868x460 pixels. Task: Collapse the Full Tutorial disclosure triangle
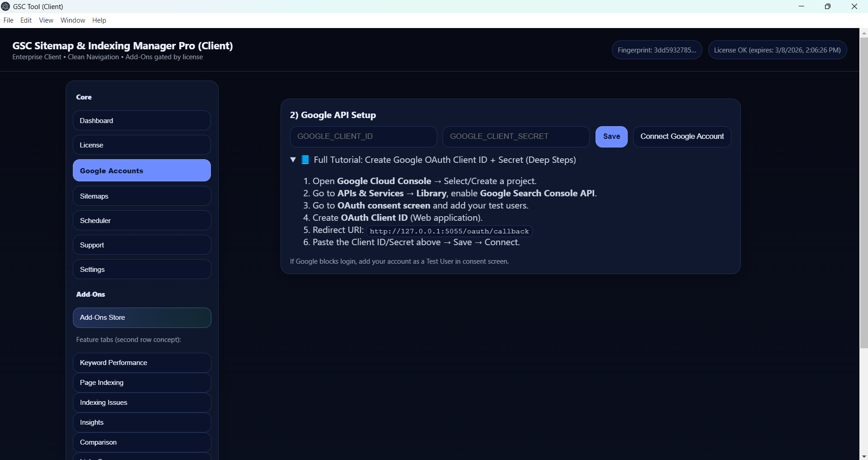293,160
